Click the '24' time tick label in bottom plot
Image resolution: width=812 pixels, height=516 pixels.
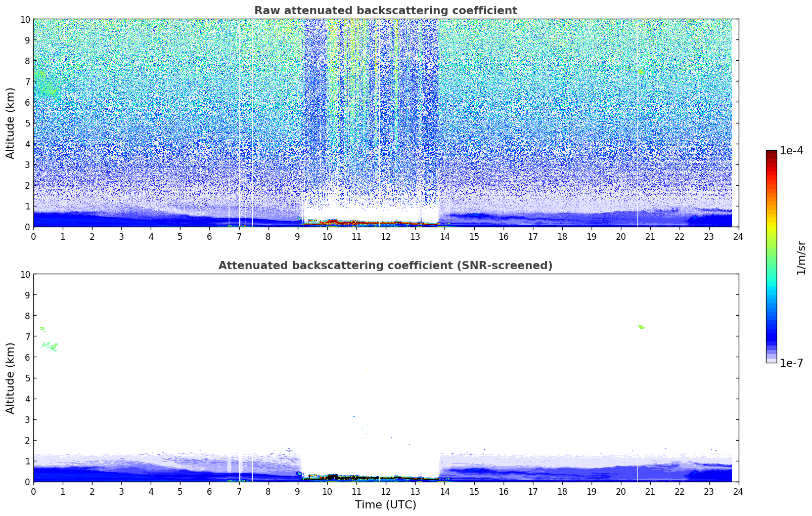tap(738, 491)
